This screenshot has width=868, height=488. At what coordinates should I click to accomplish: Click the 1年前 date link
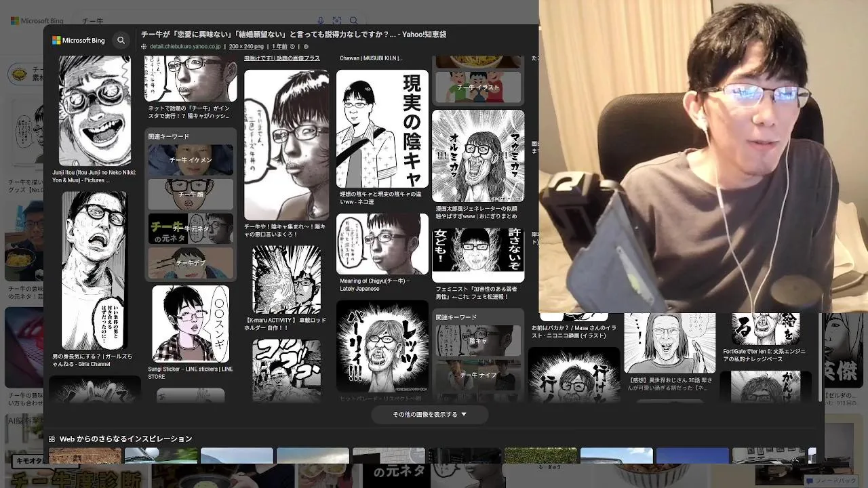(279, 47)
